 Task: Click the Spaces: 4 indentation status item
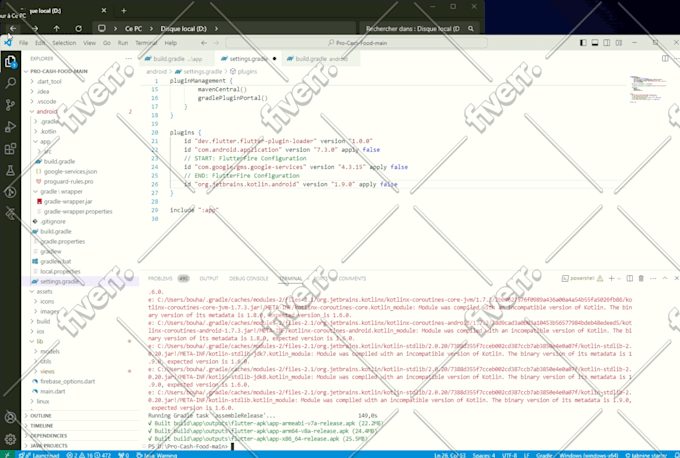point(484,455)
